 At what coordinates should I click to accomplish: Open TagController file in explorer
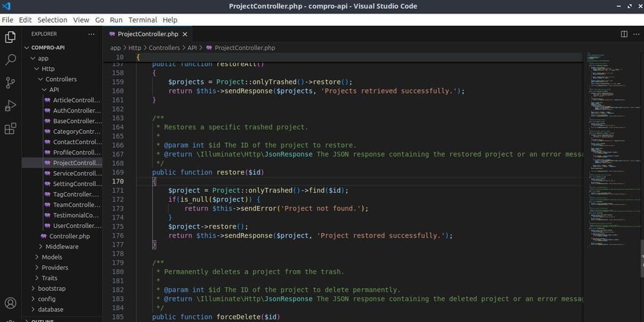(62, 194)
